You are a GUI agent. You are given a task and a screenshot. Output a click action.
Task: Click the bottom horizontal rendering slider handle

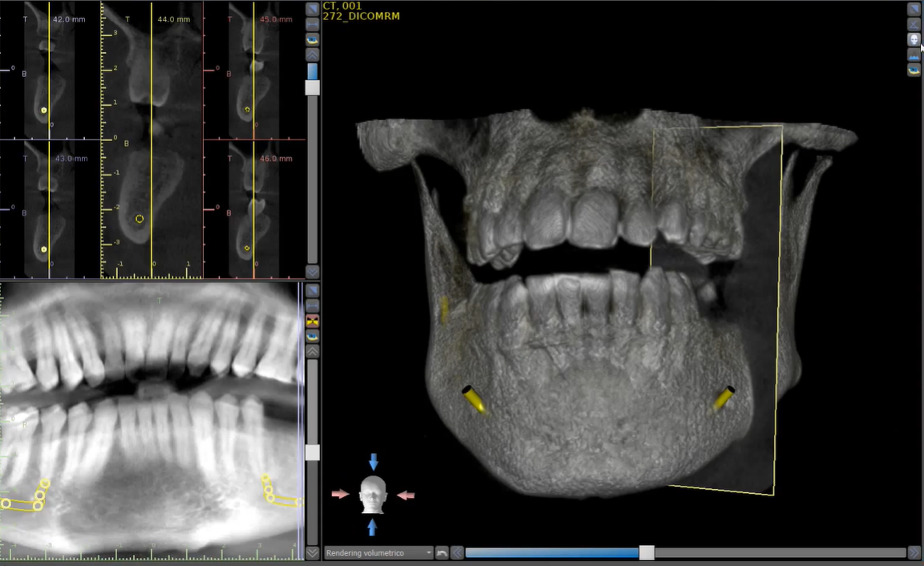[x=646, y=552]
